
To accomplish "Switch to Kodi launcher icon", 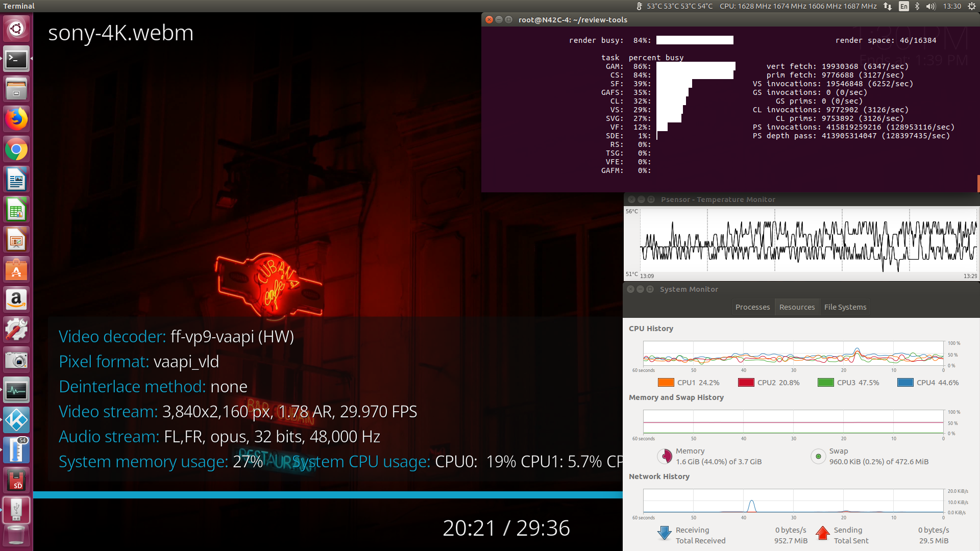I will [x=16, y=420].
